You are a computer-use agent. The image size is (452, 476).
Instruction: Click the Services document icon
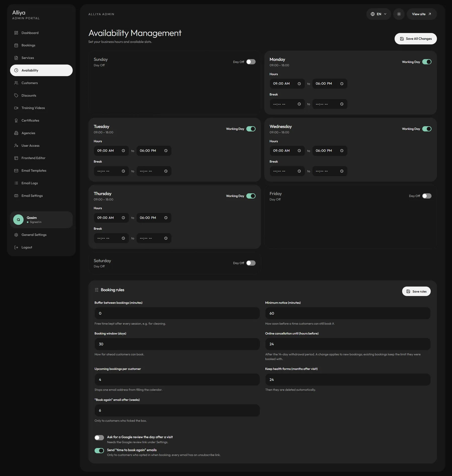(x=16, y=58)
